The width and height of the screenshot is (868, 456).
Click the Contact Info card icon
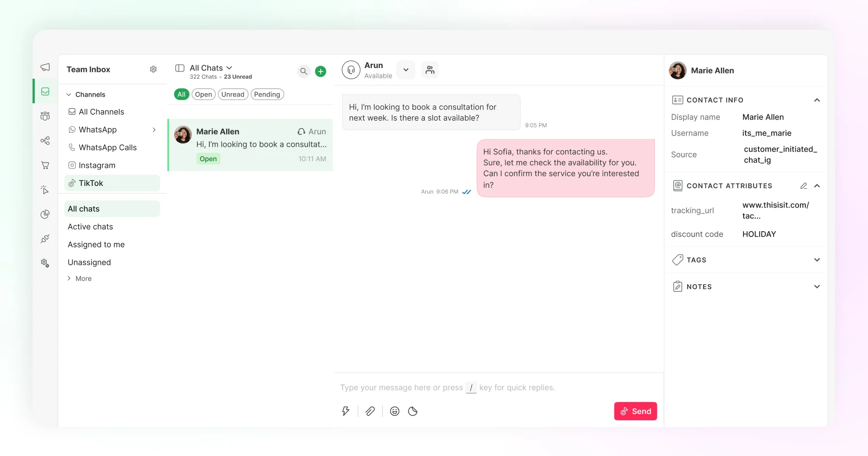[678, 100]
